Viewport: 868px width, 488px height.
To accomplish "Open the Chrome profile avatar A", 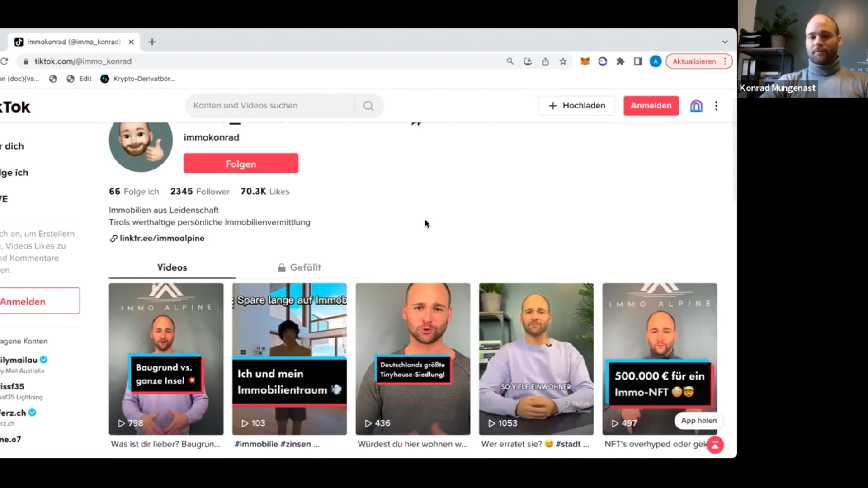I will click(656, 61).
